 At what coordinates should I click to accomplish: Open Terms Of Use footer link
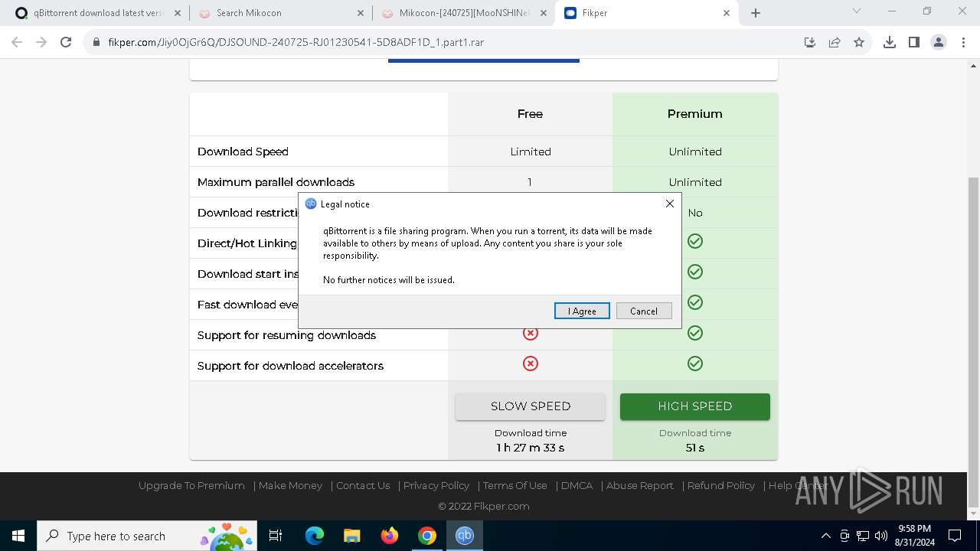coord(514,485)
